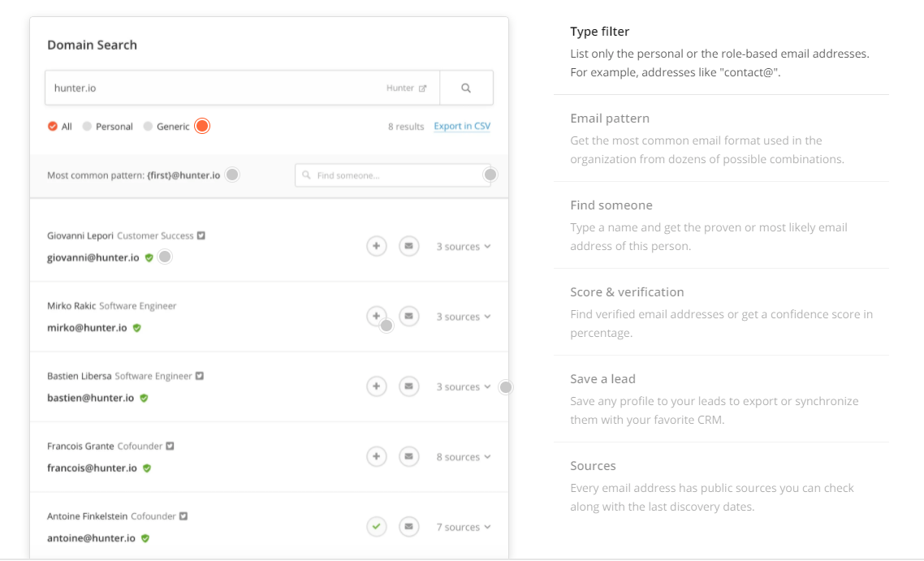Save Mirko Rakic as a lead
The height and width of the screenshot is (561, 924).
(377, 316)
